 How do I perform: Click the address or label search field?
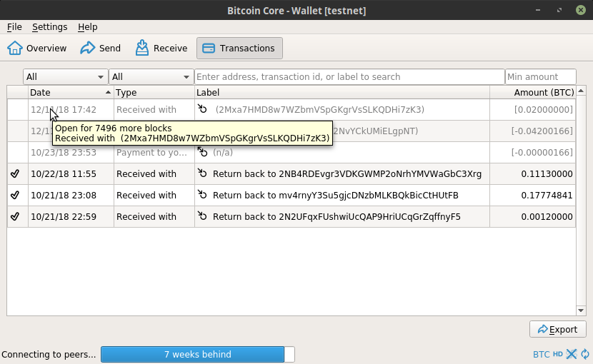349,77
